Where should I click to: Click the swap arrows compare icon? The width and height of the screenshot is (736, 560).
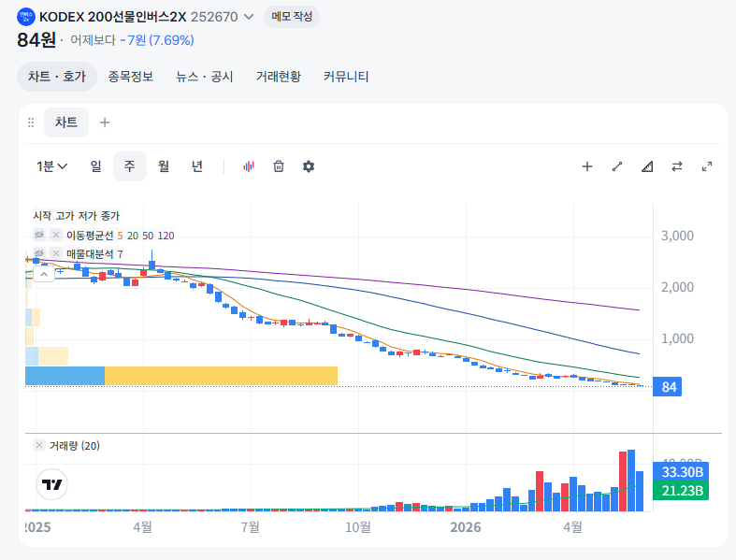[677, 166]
